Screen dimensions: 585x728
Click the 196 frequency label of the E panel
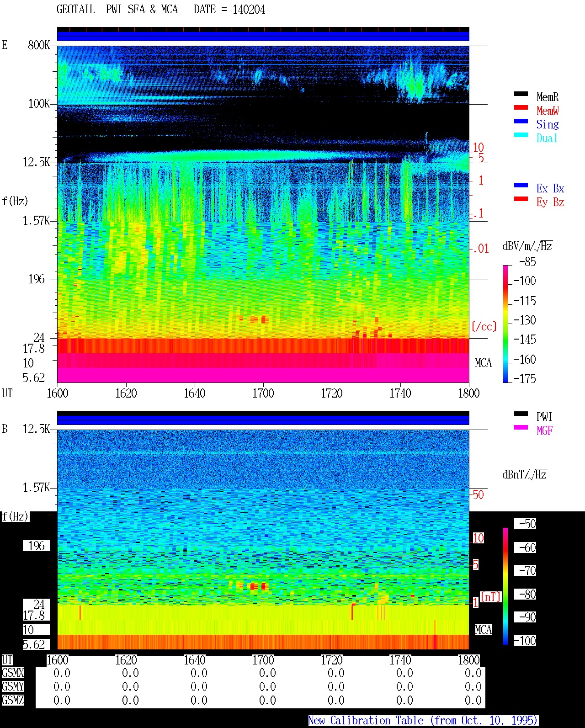37,279
